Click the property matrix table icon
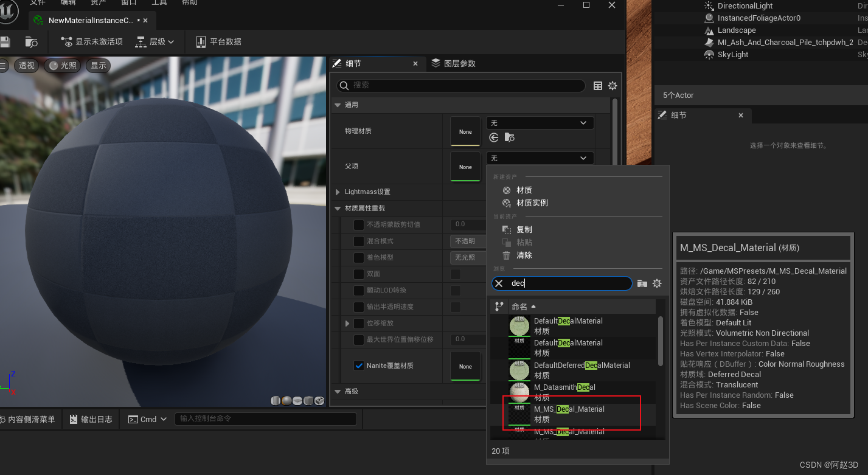 pyautogui.click(x=598, y=86)
